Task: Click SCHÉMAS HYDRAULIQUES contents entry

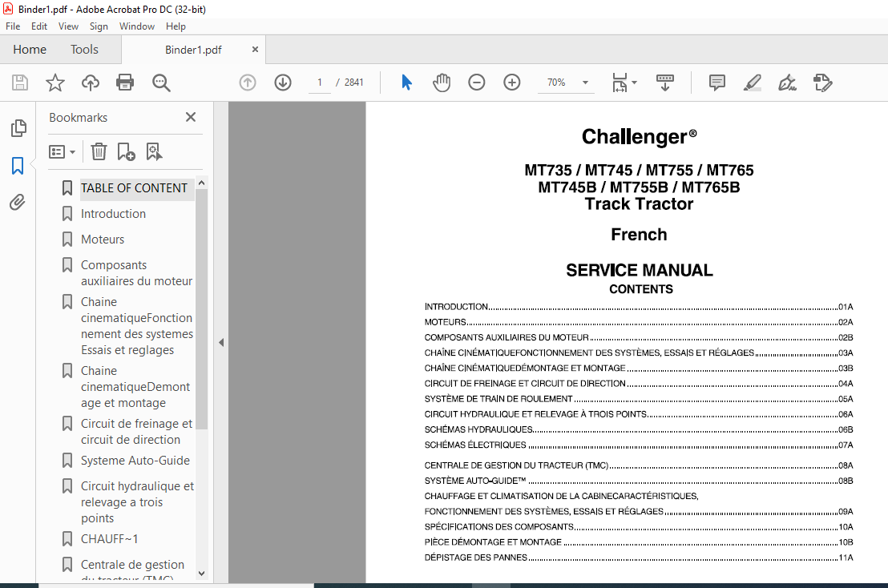Action: pyautogui.click(x=638, y=429)
